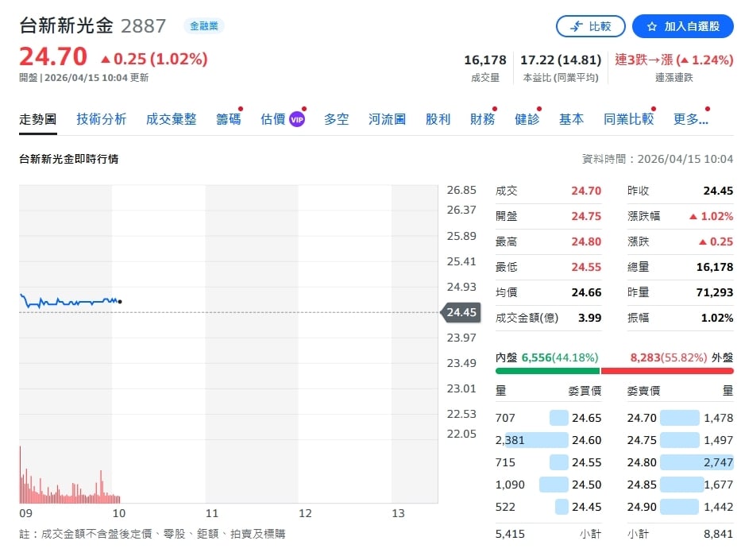Image resolution: width=741 pixels, height=560 pixels.
Task: Click the VIP badge icon beside 估價
Action: pyautogui.click(x=297, y=119)
